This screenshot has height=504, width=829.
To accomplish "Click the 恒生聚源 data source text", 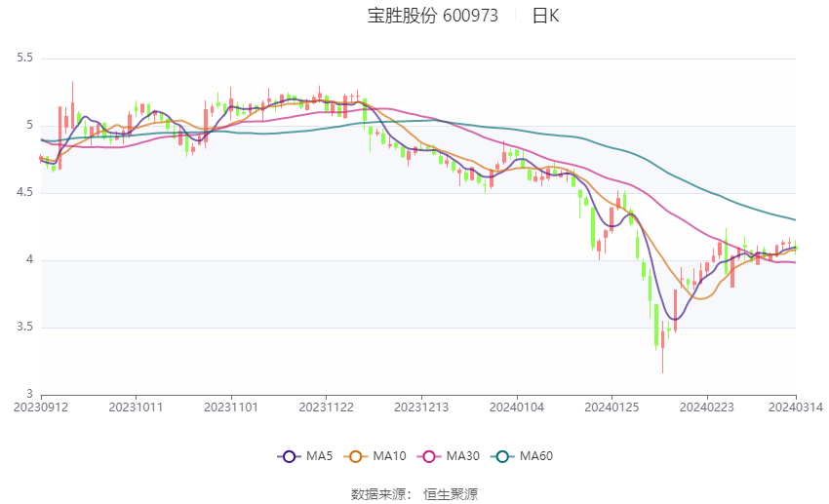I will tap(451, 494).
